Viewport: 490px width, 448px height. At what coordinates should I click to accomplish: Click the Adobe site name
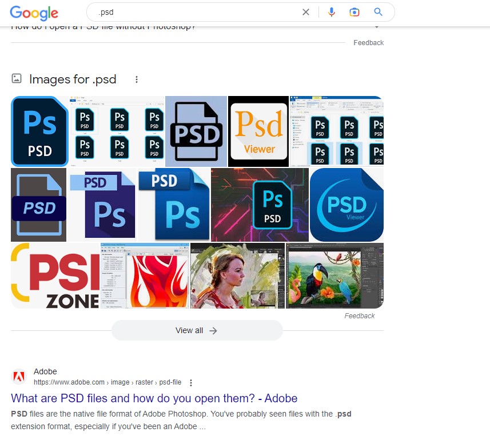(x=45, y=371)
